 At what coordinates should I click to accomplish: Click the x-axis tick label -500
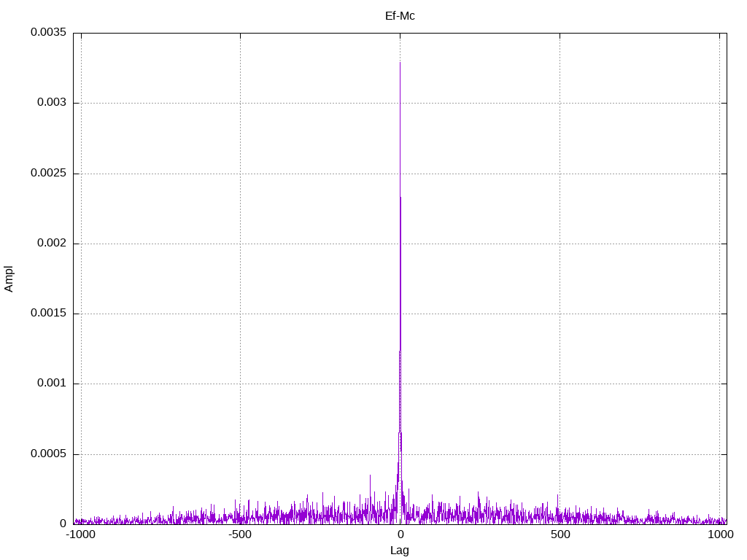point(239,534)
